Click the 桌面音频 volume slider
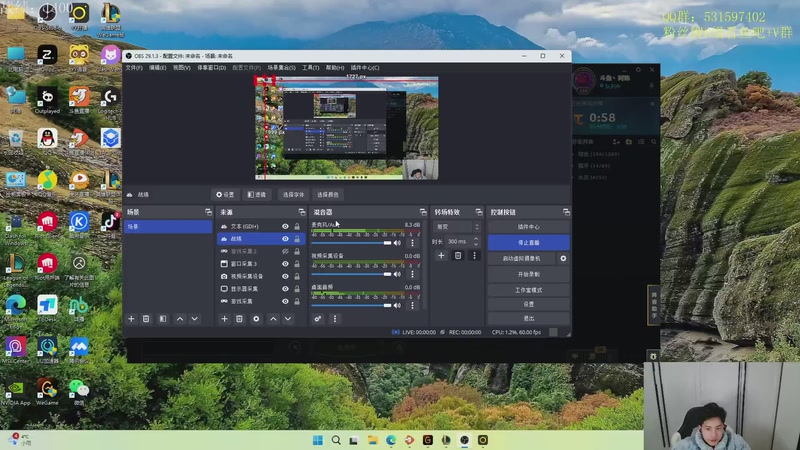800x450 pixels. tap(351, 306)
